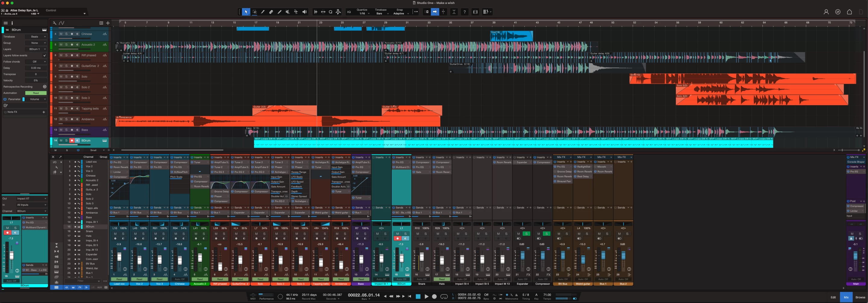Image resolution: width=868 pixels, height=303 pixels.
Task: Open the Browse panel tab
Action: click(x=860, y=297)
